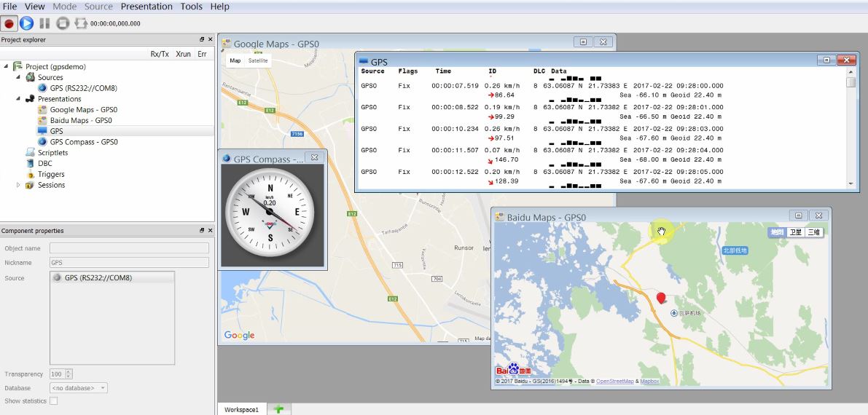
Task: Close the GPS Compass window
Action: 314,157
